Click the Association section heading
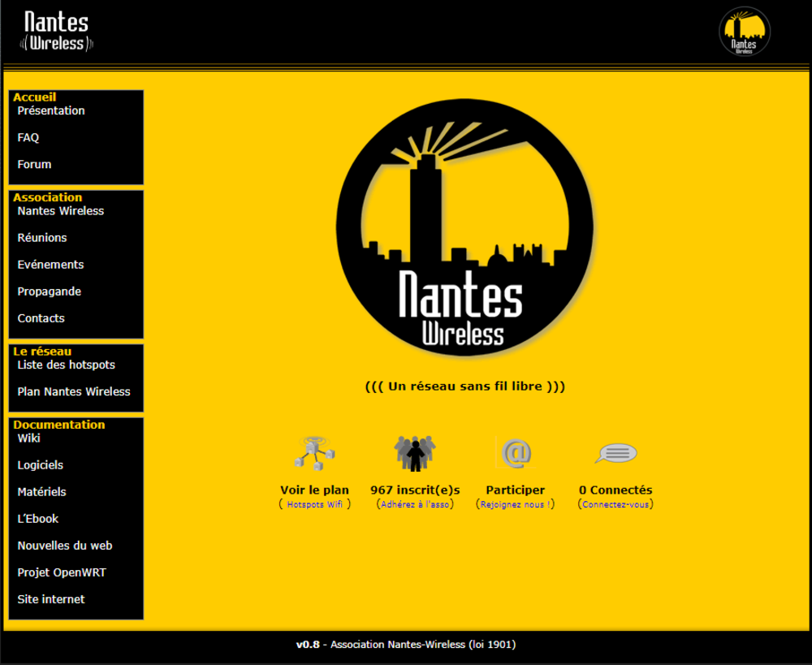Image resolution: width=812 pixels, height=665 pixels. 48,197
